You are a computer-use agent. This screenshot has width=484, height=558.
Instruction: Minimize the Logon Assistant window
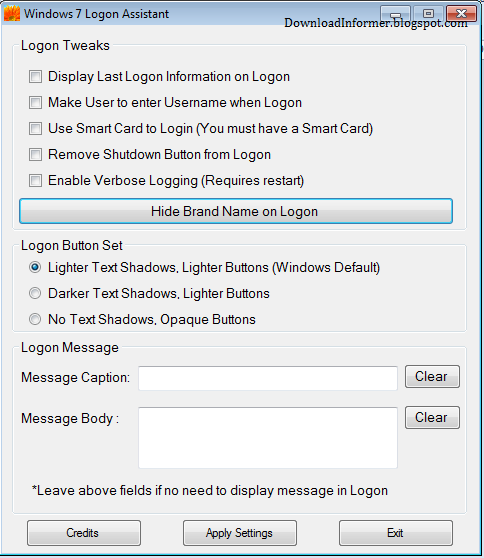pos(395,14)
